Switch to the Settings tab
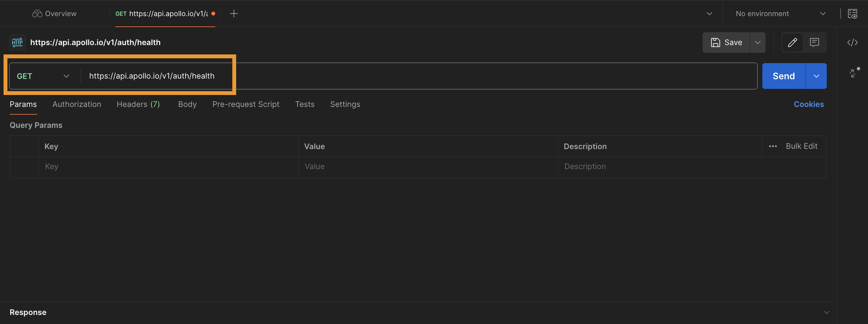The image size is (868, 324). point(345,104)
